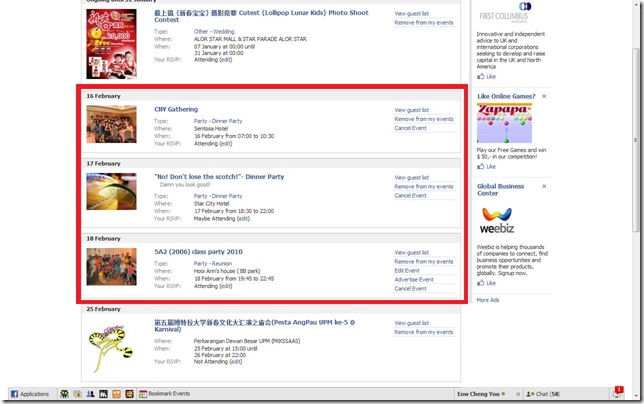Cancel the 5A2 class party event
The image size is (644, 404).
click(x=410, y=289)
